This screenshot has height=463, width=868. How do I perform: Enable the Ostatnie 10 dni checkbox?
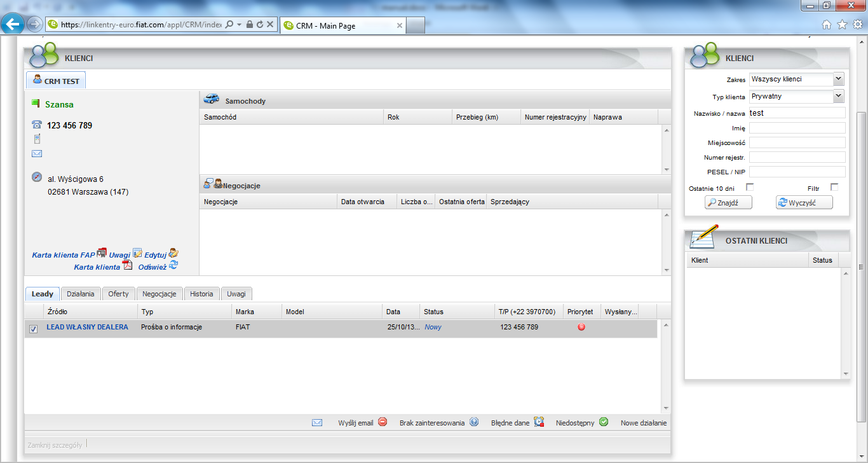pos(750,187)
